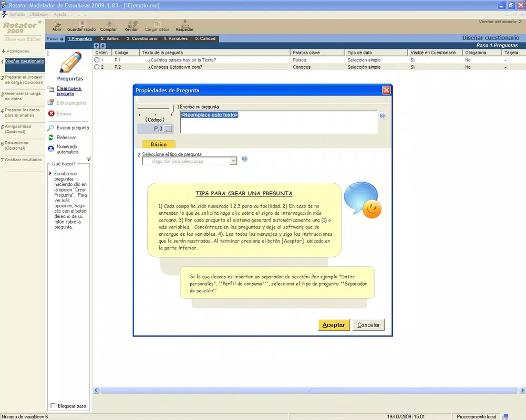Click the Cancelar button
Viewport: 526px width, 420px height.
coord(368,325)
